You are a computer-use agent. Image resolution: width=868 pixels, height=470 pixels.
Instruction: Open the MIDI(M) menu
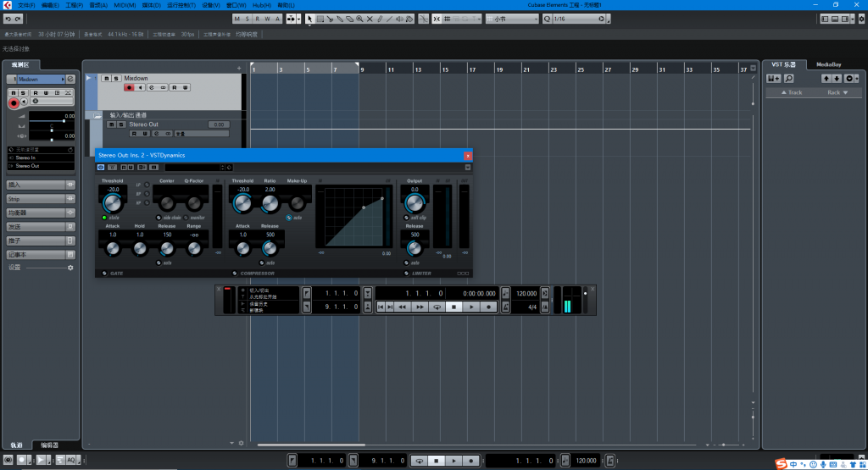click(x=125, y=5)
